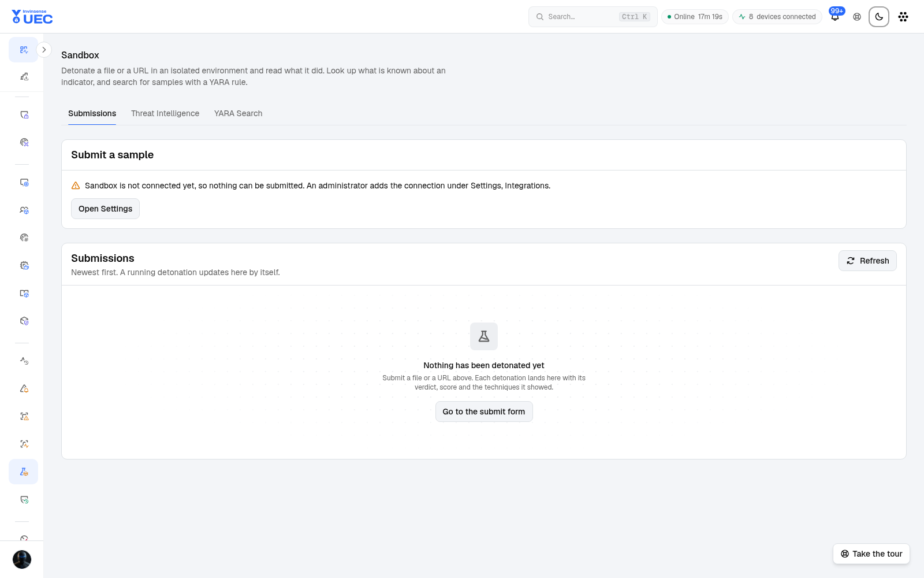Click the help lifebuoy icon in header
The height and width of the screenshot is (578, 924).
click(857, 17)
